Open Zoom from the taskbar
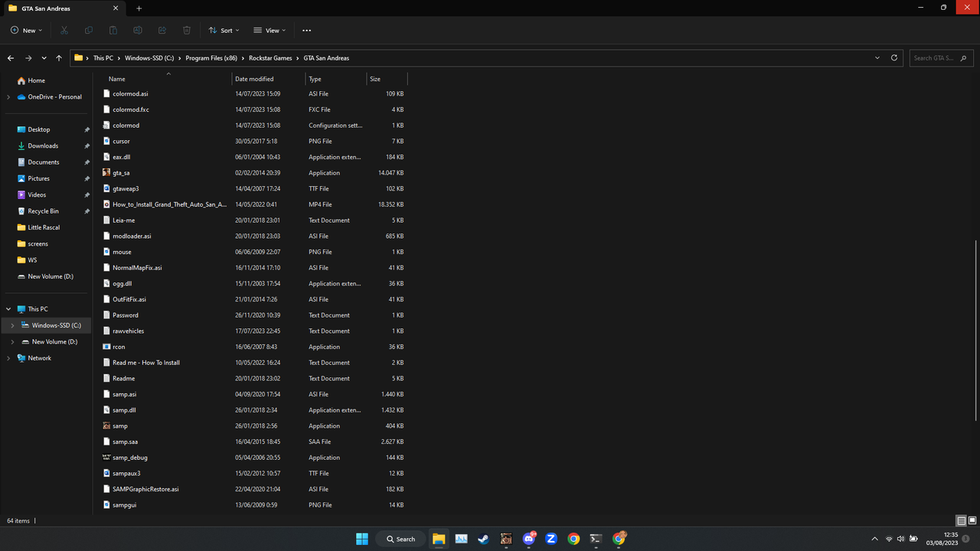 [551, 539]
